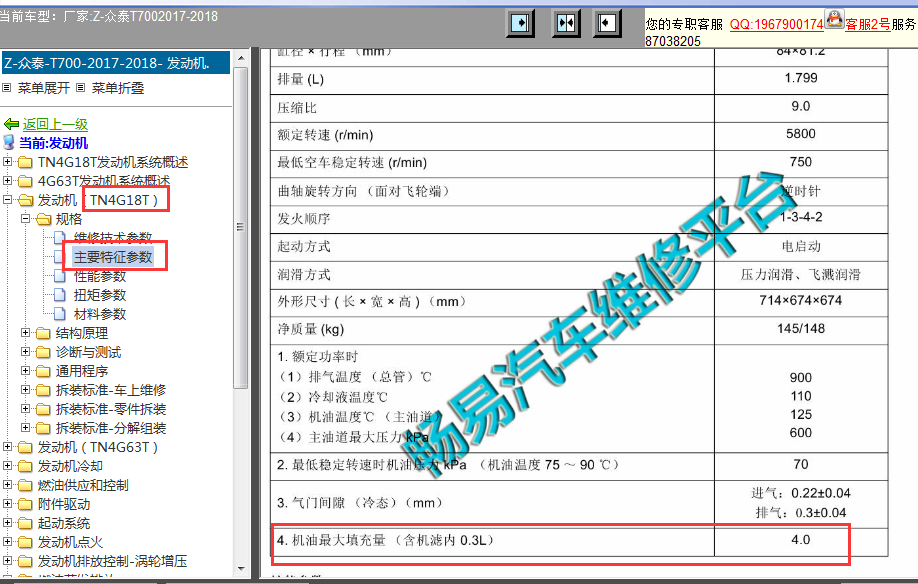
Task: Click the right-pane expand arrow button in header
Action: tap(607, 23)
